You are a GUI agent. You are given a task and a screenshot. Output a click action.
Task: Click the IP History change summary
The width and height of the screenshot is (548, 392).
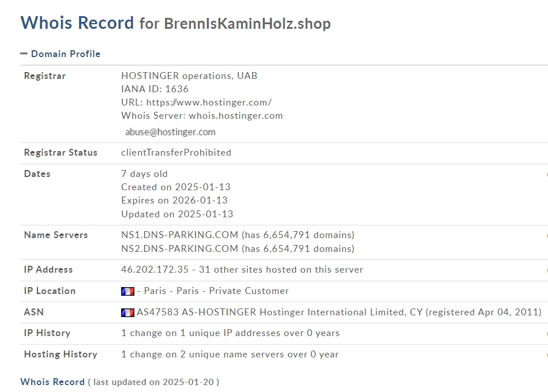[230, 333]
